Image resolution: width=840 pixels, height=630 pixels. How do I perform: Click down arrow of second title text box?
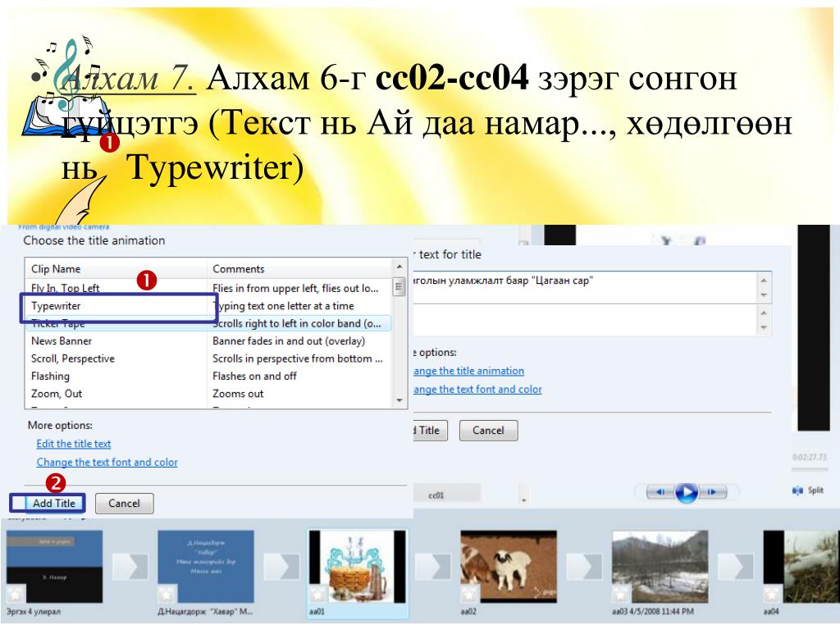tap(764, 327)
